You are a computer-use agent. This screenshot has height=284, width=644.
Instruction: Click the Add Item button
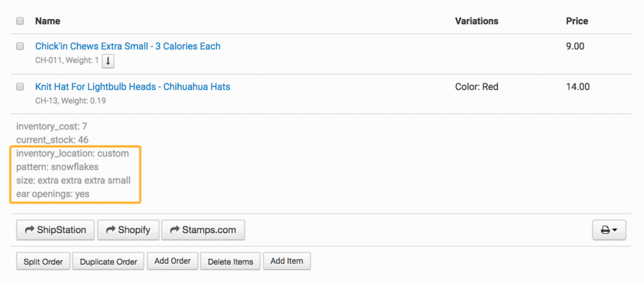pyautogui.click(x=287, y=261)
